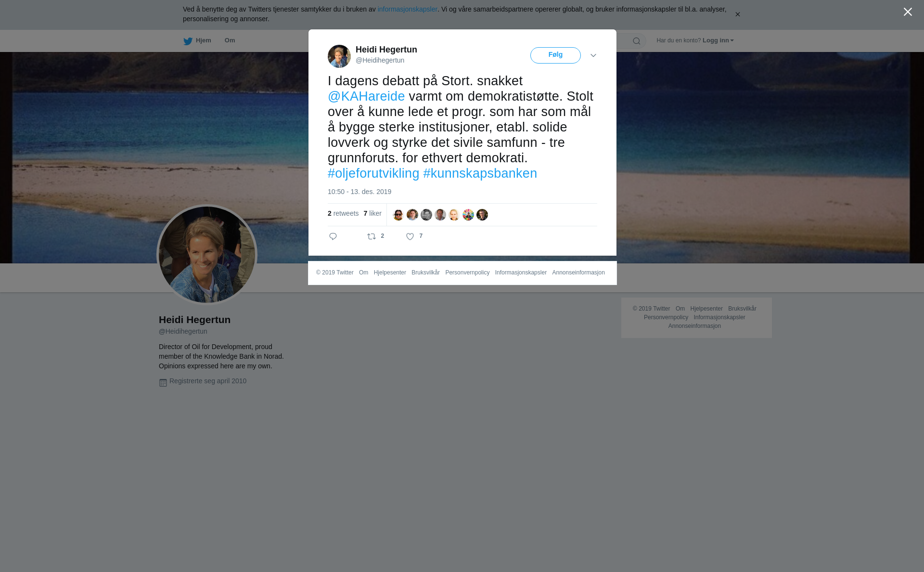Open the informasjonskapsler link in the cookie banner
Viewport: 924px width, 572px height.
click(407, 9)
